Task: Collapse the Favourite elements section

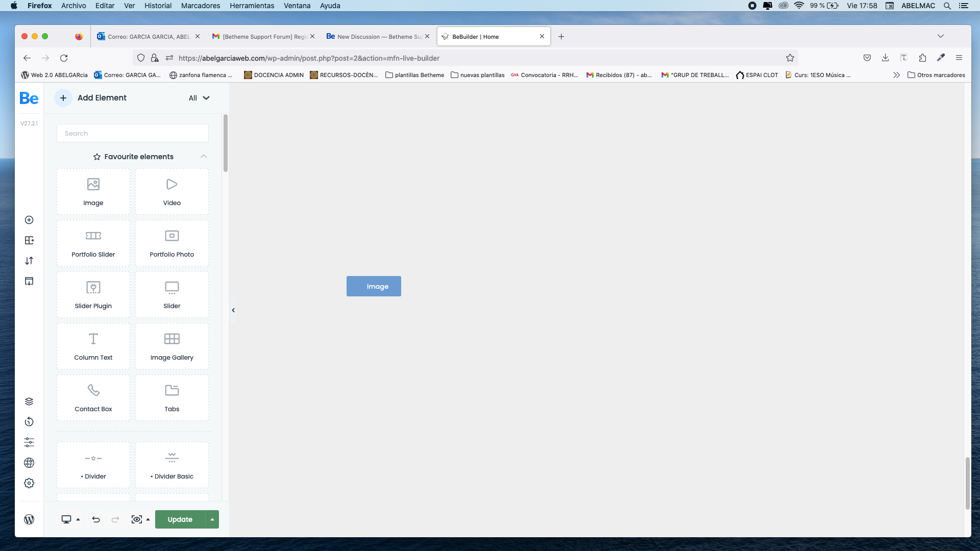Action: 203,156
